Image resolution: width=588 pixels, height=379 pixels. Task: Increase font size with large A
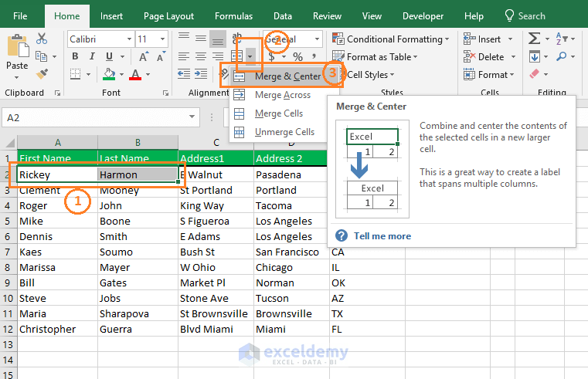pos(143,57)
